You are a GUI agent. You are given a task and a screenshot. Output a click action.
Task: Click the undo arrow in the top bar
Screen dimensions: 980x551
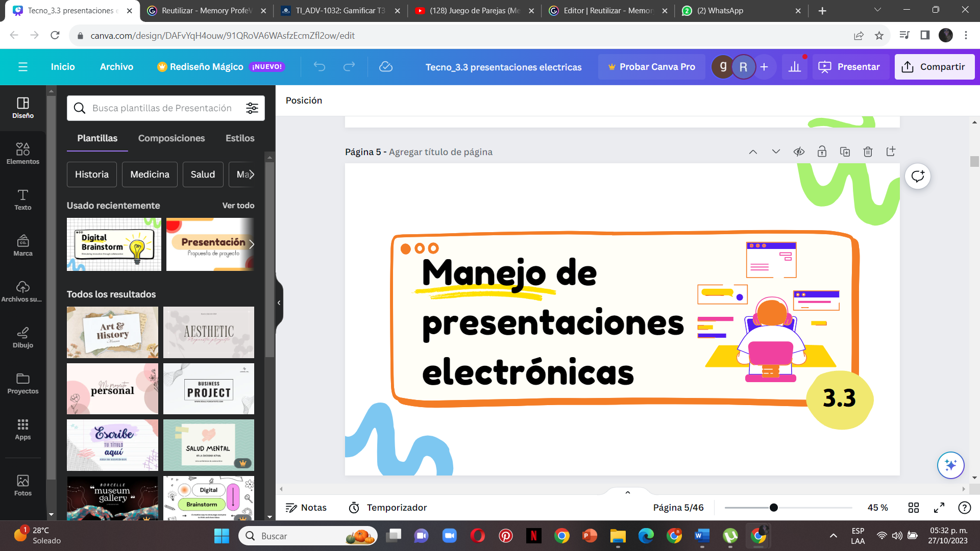coord(320,67)
